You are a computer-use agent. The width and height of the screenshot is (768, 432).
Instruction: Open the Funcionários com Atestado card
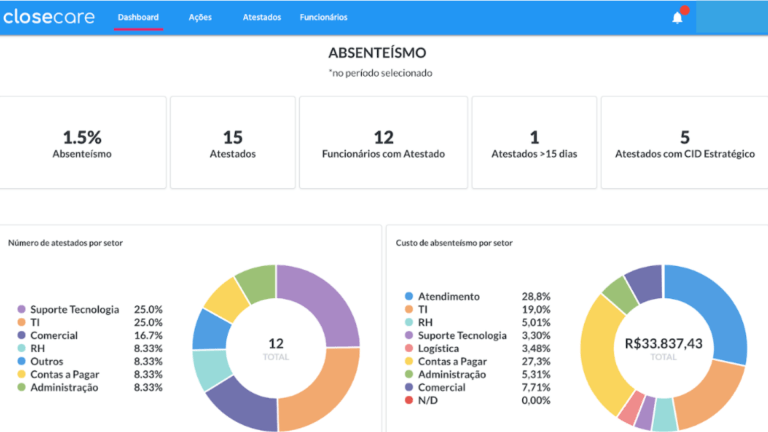click(x=383, y=143)
